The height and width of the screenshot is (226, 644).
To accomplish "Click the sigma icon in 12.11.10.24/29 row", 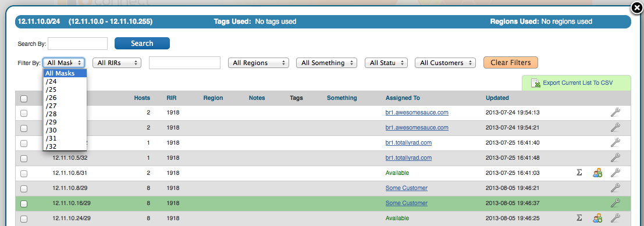I will (x=579, y=218).
